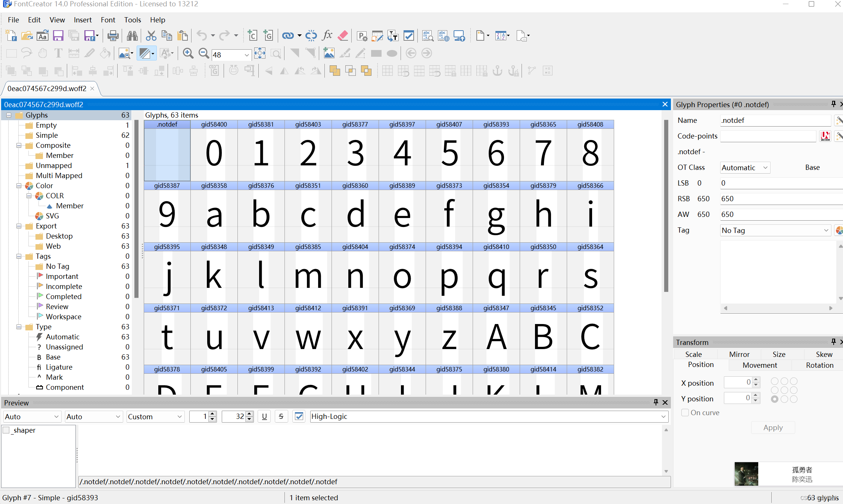Screen dimensions: 843x504
Task: Toggle underline in the Preview panel
Action: pyautogui.click(x=264, y=416)
